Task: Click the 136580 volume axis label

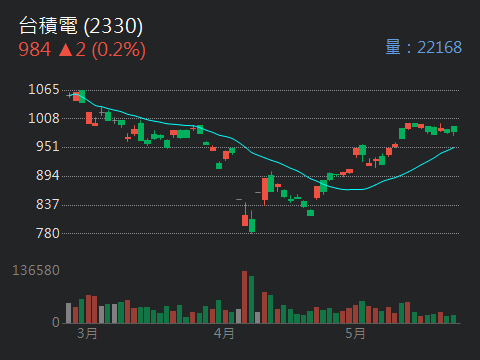Action: [36, 270]
